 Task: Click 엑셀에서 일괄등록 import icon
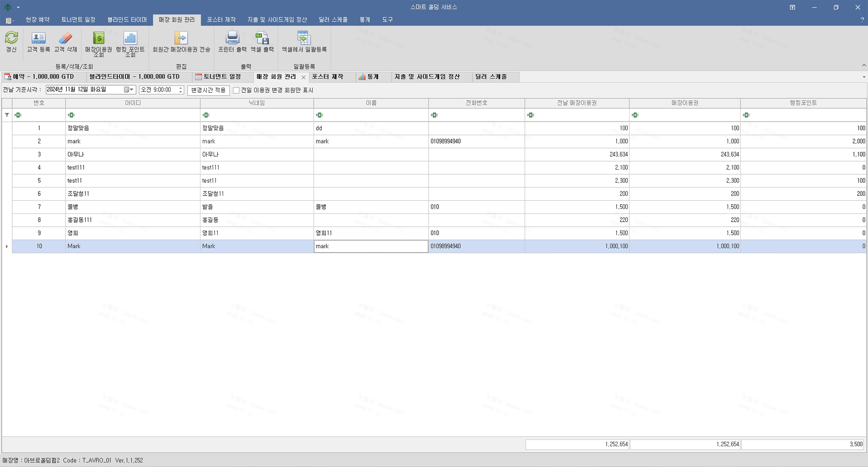(304, 38)
